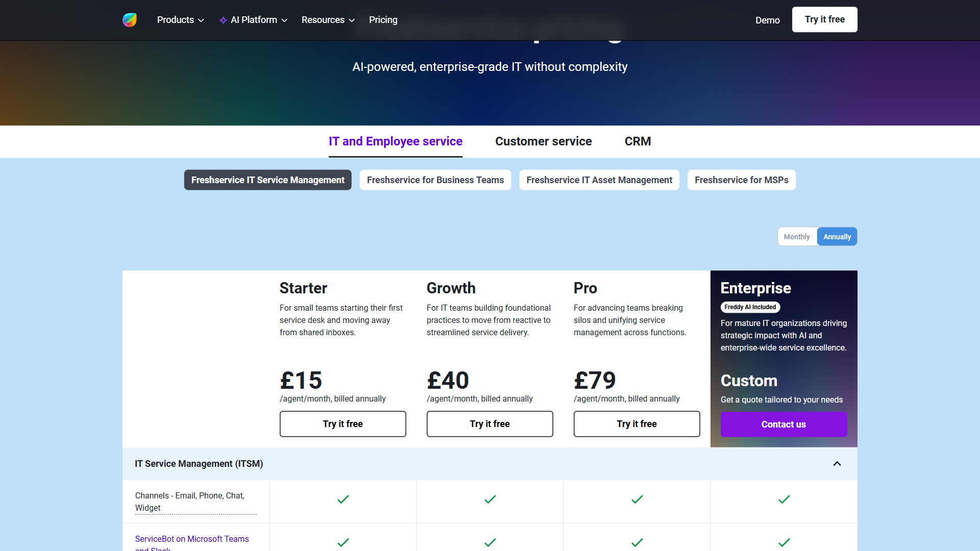Click Enterprise checkmark in Channels row
Viewport: 980px width, 551px height.
click(x=784, y=499)
